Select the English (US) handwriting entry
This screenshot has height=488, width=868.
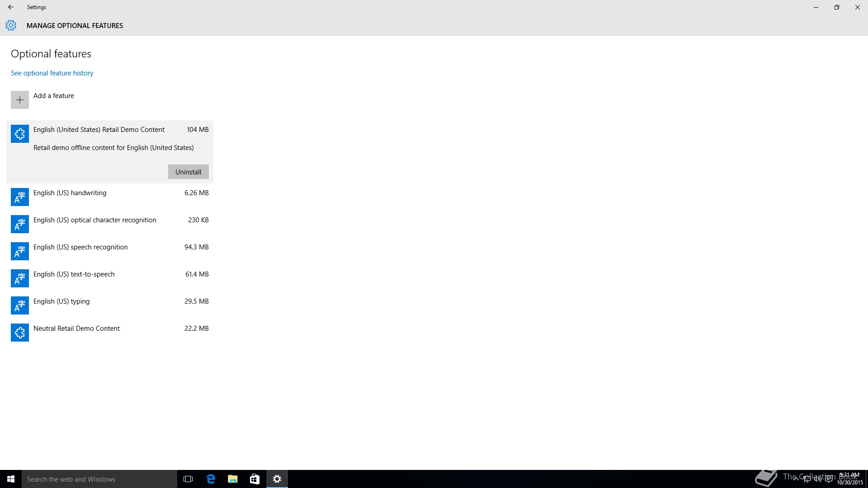(x=70, y=193)
